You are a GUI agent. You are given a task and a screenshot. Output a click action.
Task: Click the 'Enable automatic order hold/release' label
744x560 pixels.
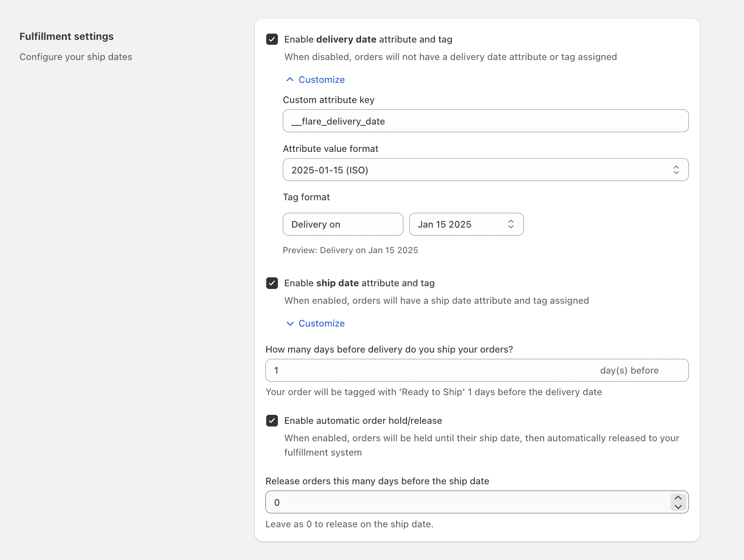tap(363, 421)
